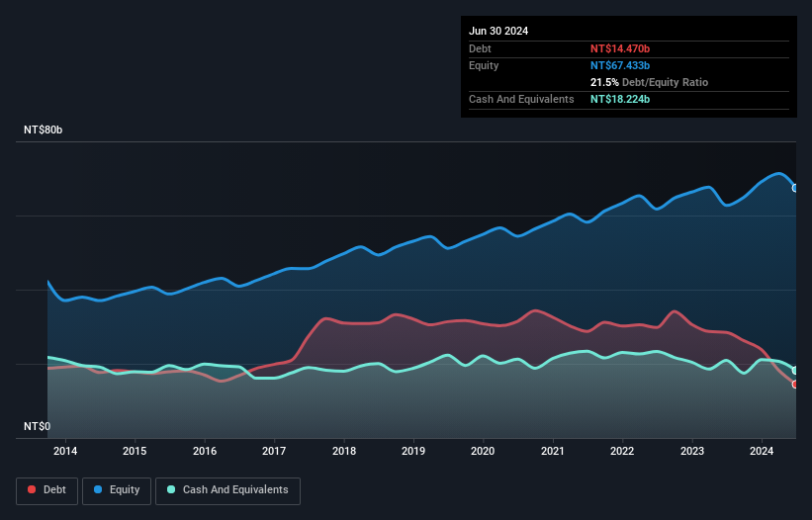Click the NT$18.224b cash value
The height and width of the screenshot is (520, 812).
pos(620,99)
